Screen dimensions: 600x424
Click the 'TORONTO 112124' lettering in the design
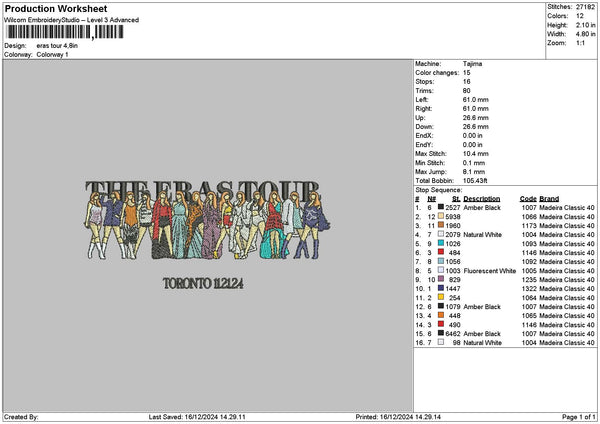(203, 284)
